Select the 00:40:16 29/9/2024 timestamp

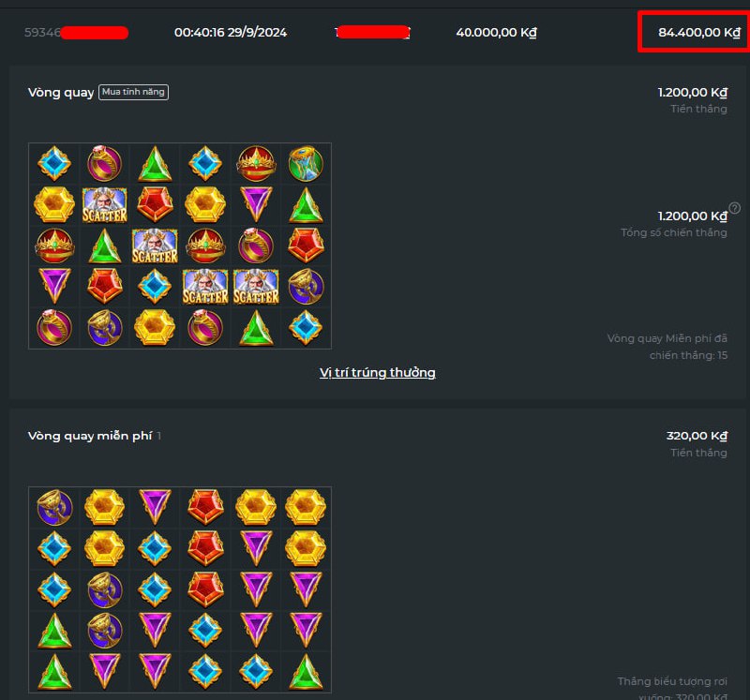coord(231,33)
